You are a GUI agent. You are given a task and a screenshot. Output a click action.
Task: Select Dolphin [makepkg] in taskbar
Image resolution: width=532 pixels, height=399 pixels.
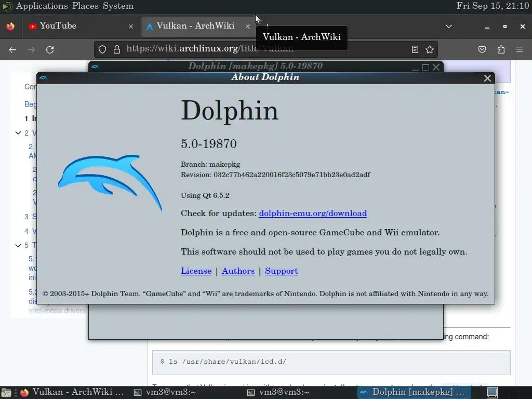tap(413, 392)
